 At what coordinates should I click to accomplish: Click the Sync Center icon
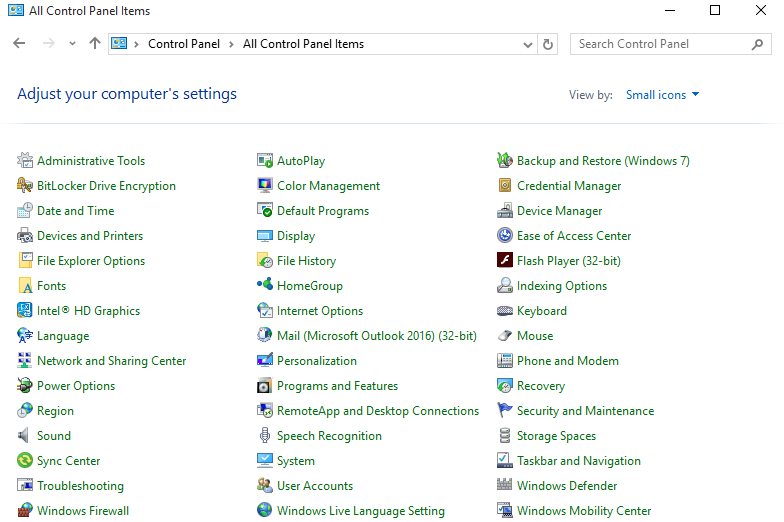tap(24, 460)
